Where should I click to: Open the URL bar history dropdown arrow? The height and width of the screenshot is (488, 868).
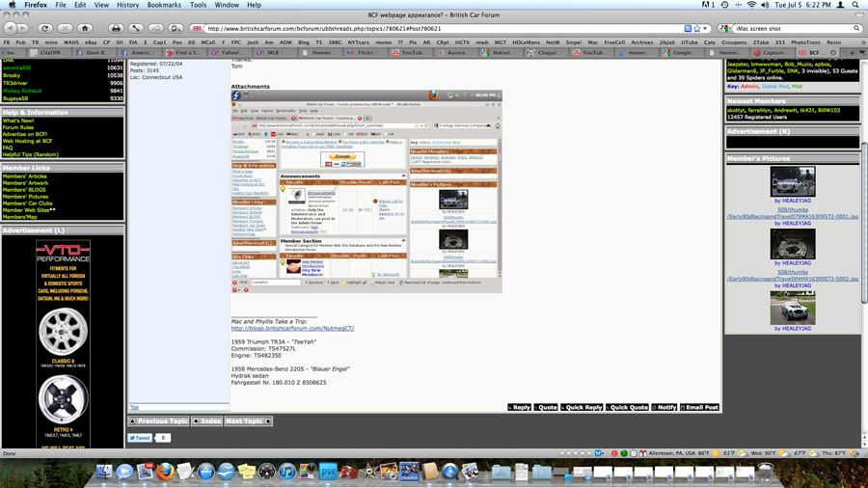point(707,29)
